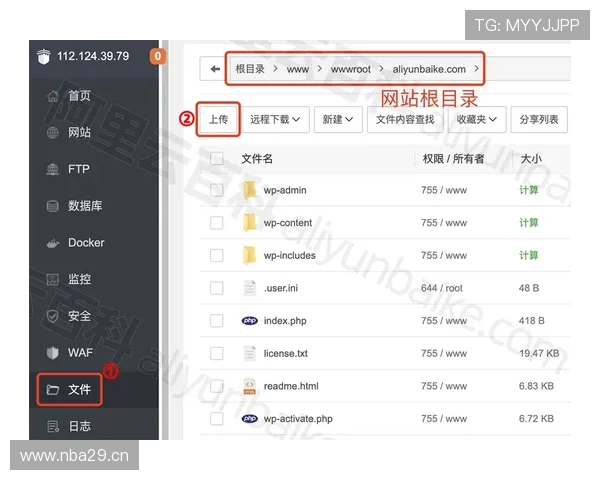600x480 pixels.
Task: Click the monitoring chart icon beside 监控
Action: 53,279
